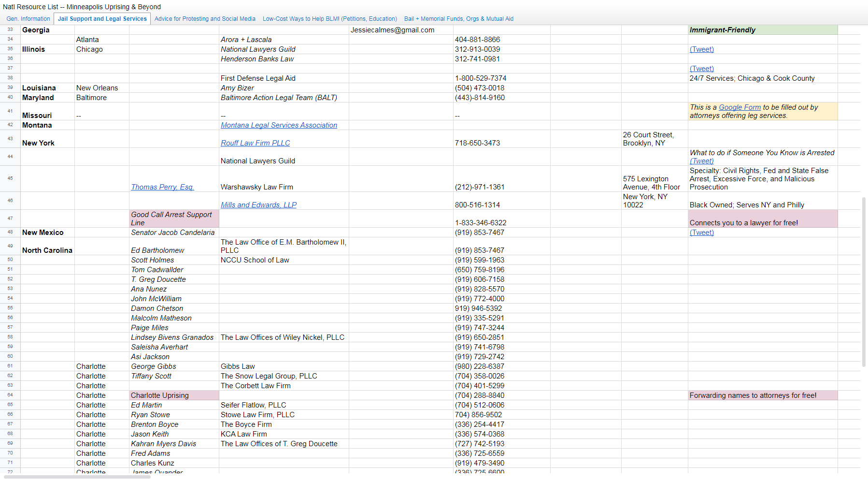The height and width of the screenshot is (481, 868).
Task: Open the Tweet link below 'Someone You Know is Arrested'
Action: (x=701, y=161)
